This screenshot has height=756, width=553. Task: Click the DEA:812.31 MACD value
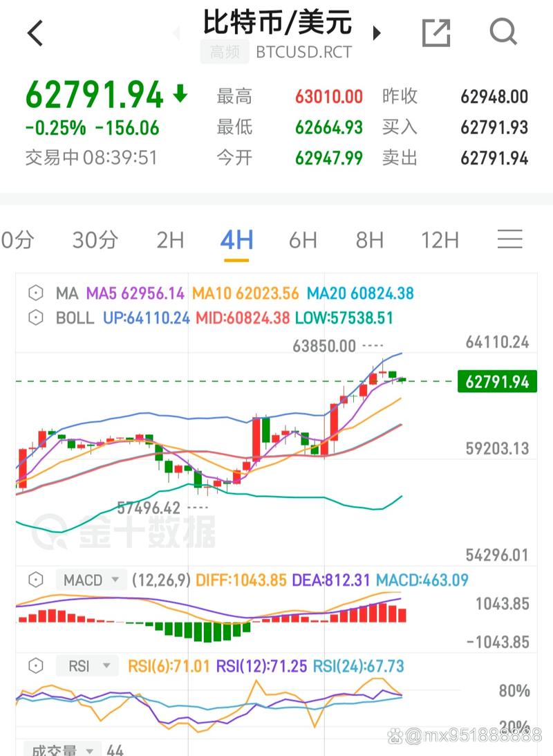coord(331,580)
